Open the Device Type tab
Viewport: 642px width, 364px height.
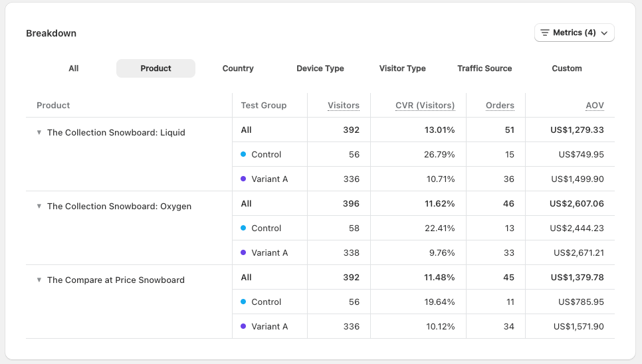pyautogui.click(x=320, y=68)
